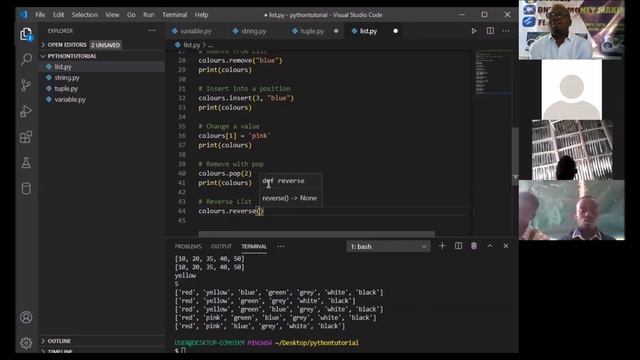Maximize the terminal panel size
640x360 pixels.
click(x=490, y=246)
